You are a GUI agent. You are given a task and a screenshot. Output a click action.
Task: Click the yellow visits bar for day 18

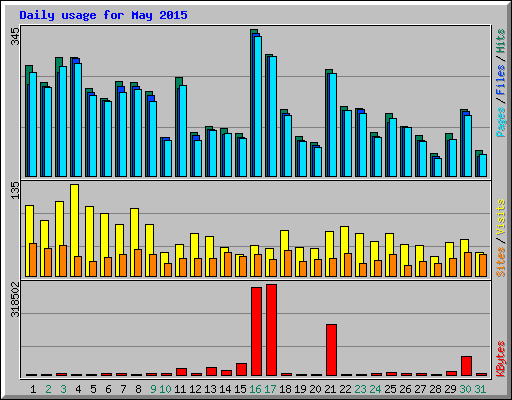point(284,253)
